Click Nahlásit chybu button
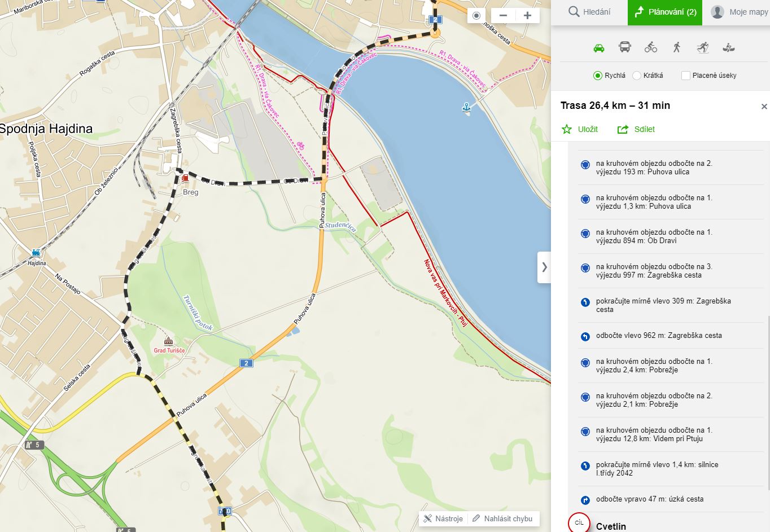Viewport: 770px width, 532px height. [x=502, y=518]
